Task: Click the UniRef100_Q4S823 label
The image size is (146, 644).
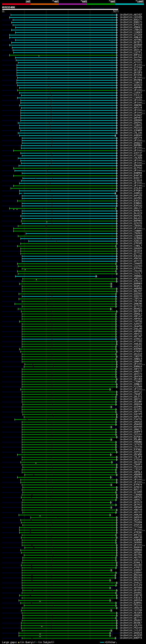Action: [x=131, y=85]
